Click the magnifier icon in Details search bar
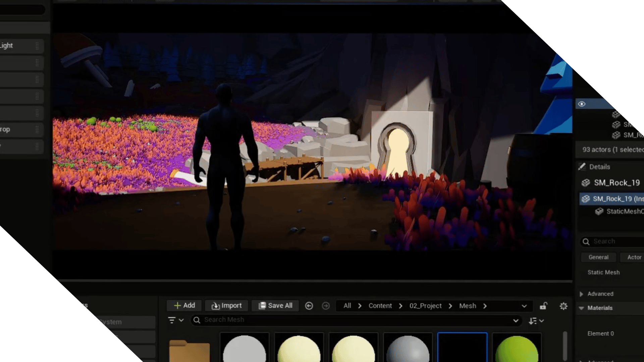Image resolution: width=644 pixels, height=362 pixels. click(x=586, y=242)
